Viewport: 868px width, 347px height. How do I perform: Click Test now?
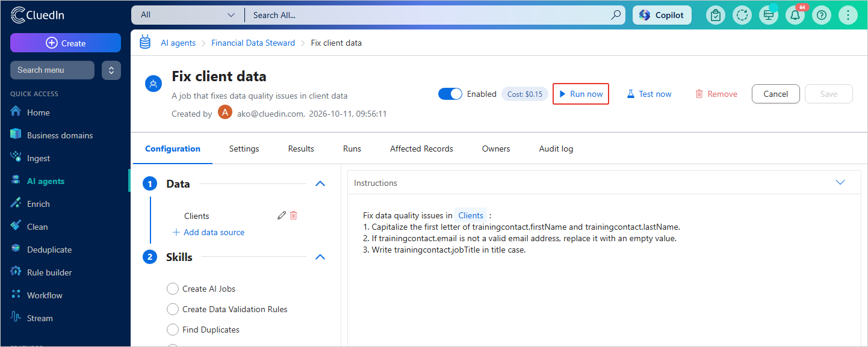point(649,94)
